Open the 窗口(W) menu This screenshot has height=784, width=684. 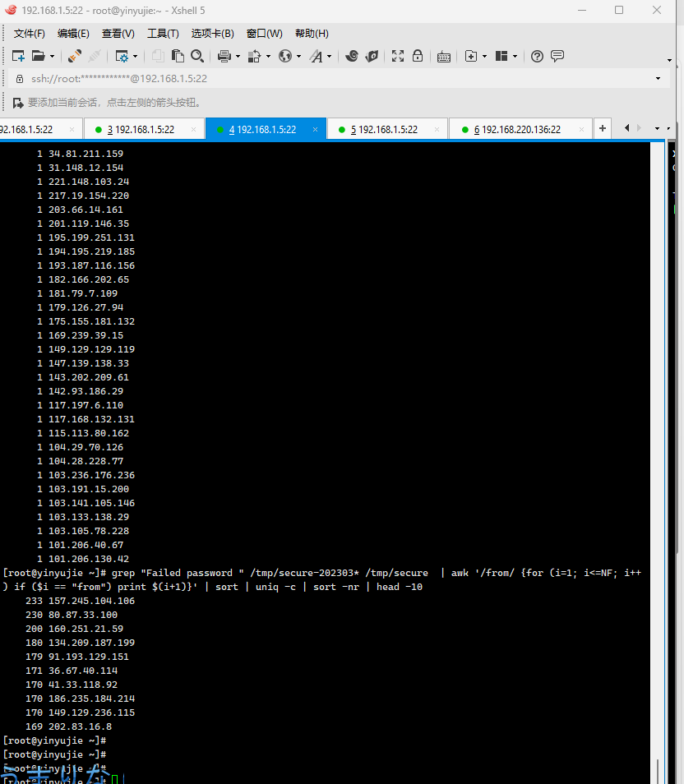264,34
